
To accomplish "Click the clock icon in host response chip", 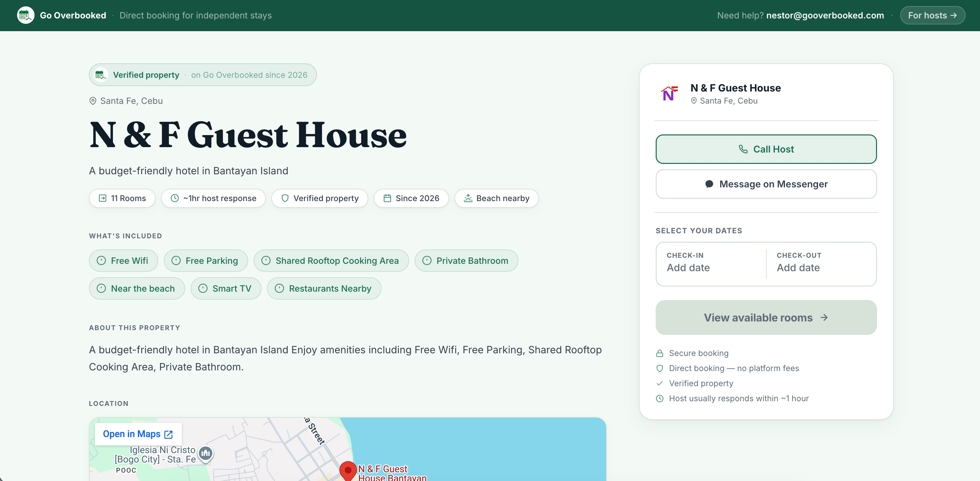I will 175,198.
